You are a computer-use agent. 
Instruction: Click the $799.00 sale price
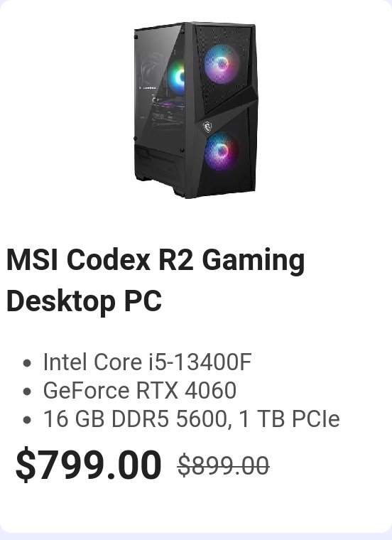click(89, 465)
